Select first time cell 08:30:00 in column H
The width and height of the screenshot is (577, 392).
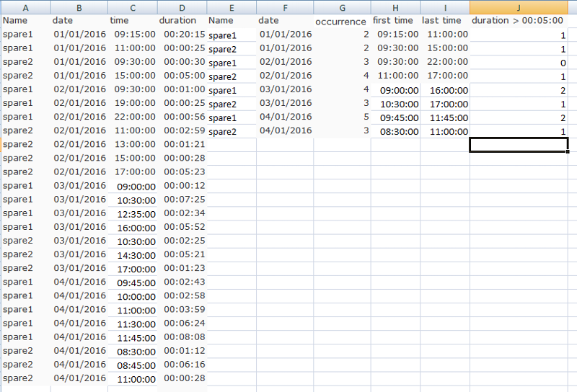(x=395, y=132)
